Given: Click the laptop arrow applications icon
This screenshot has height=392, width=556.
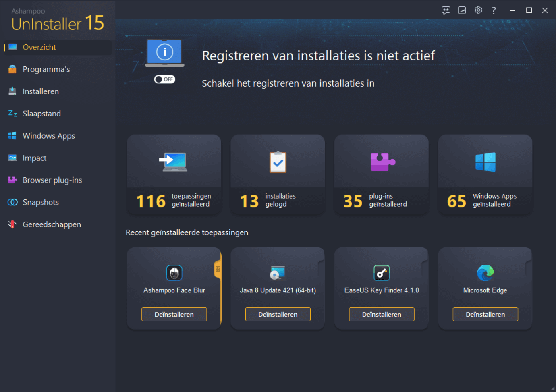Looking at the screenshot, I should click(173, 162).
